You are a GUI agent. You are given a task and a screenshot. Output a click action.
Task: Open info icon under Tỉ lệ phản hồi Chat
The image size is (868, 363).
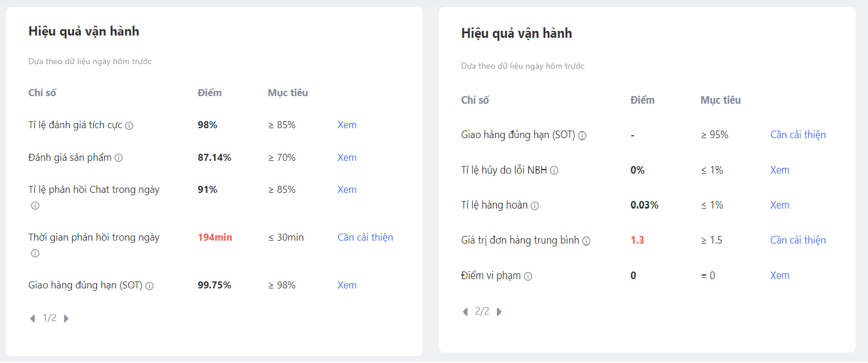[35, 206]
